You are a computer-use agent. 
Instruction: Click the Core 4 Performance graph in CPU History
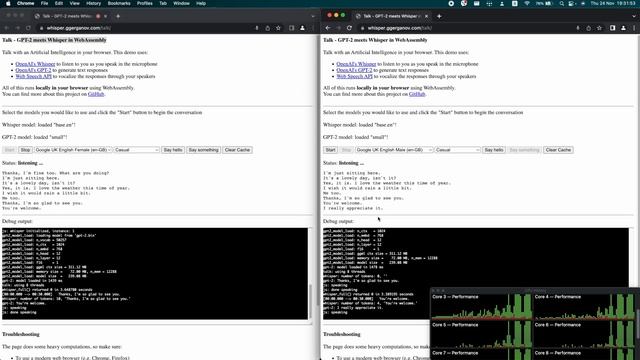584,306
